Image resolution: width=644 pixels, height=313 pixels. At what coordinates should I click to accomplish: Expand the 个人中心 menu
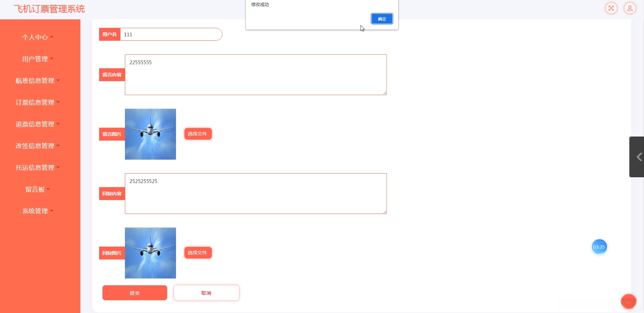38,37
